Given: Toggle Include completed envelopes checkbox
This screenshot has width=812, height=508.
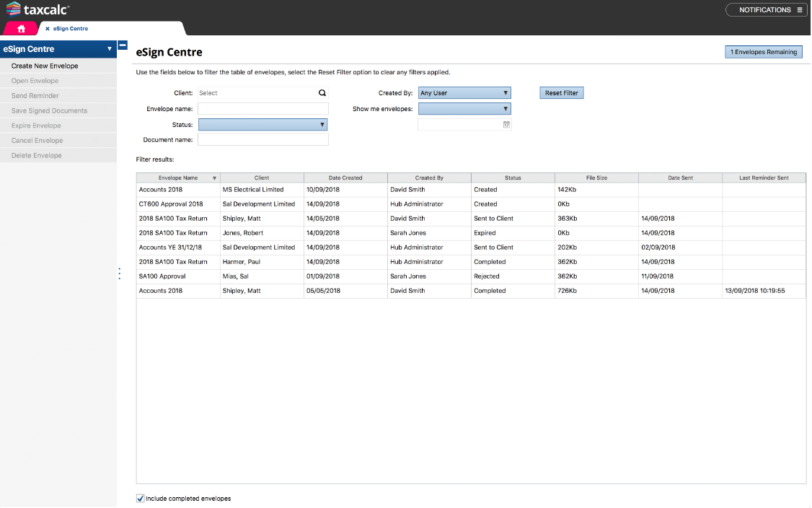Looking at the screenshot, I should click(141, 498).
